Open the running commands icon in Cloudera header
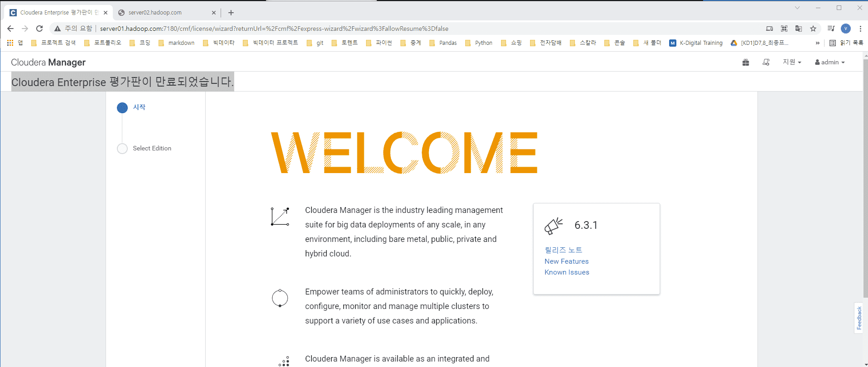 coord(766,63)
